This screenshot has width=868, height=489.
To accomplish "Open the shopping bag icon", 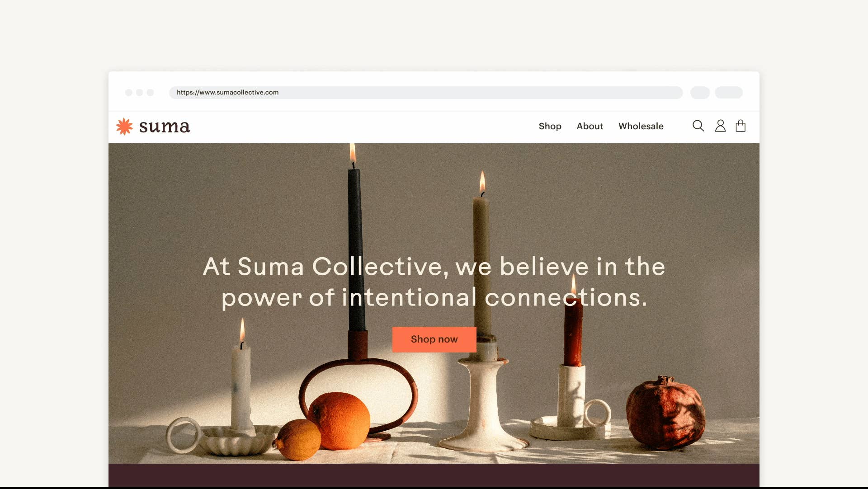I will click(x=741, y=126).
